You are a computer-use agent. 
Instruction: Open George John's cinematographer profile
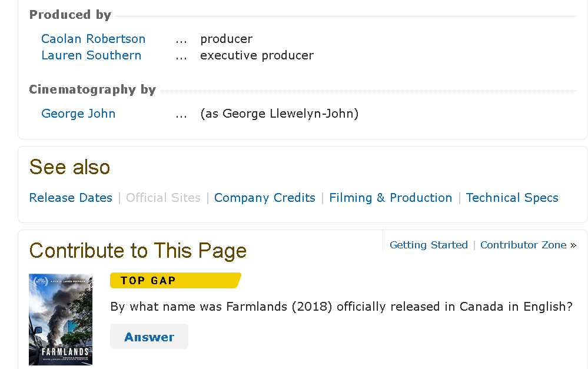[x=78, y=113]
